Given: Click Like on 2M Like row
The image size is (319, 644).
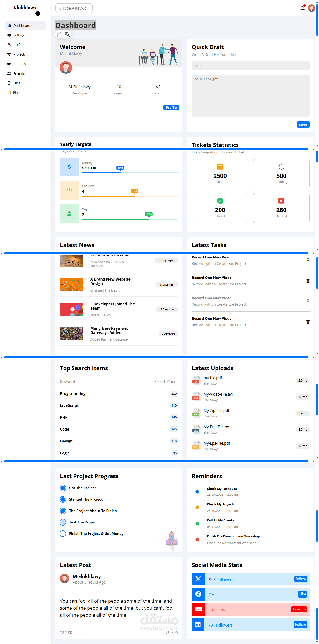Looking at the screenshot, I should click(302, 594).
